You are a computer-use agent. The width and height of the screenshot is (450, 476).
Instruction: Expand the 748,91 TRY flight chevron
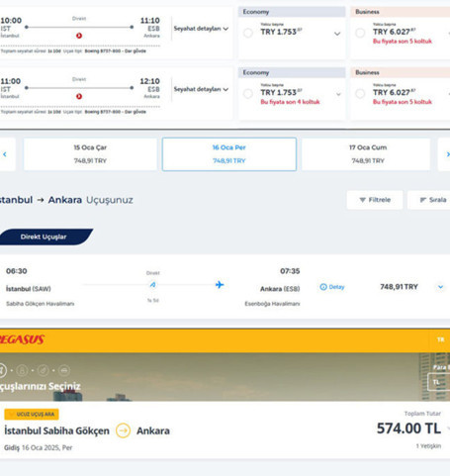tap(441, 287)
